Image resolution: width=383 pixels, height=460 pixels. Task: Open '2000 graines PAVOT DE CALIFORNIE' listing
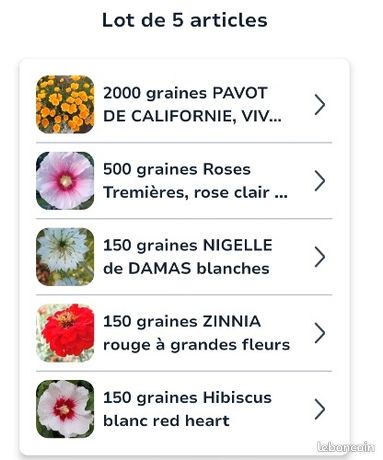tap(184, 105)
